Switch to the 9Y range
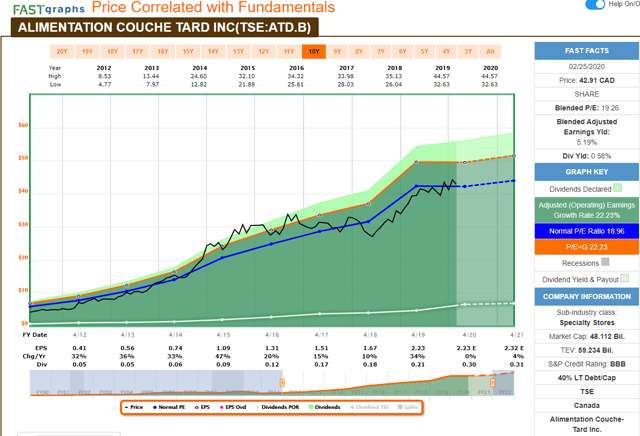The width and height of the screenshot is (640, 436). click(337, 51)
